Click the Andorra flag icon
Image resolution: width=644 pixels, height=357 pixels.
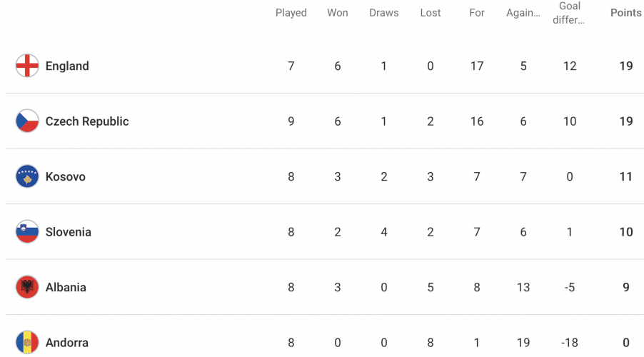tap(27, 343)
